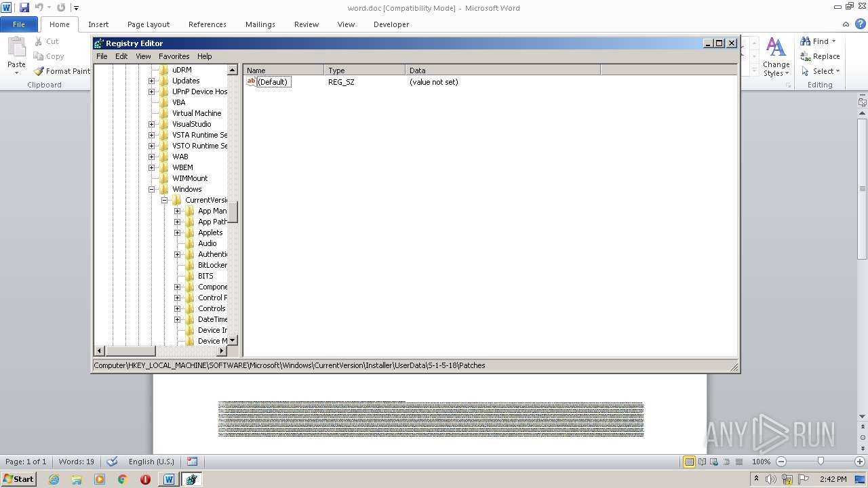This screenshot has height=488, width=868.
Task: Expand the DateTime registry key
Action: pyautogui.click(x=178, y=319)
